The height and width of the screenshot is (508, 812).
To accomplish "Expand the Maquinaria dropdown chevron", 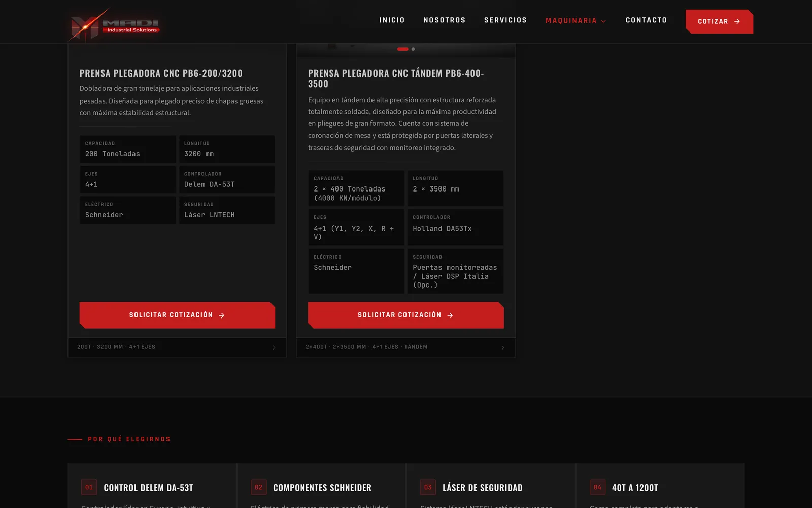I will tap(603, 21).
